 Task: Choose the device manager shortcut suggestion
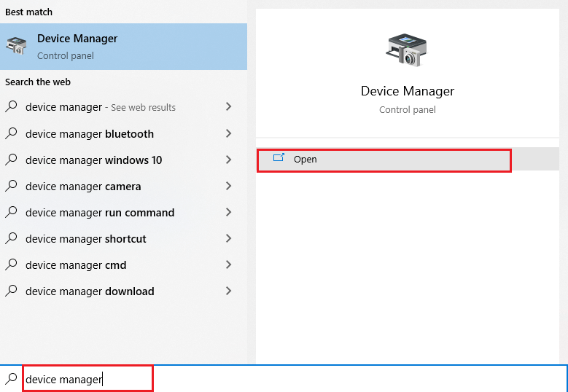(x=123, y=238)
